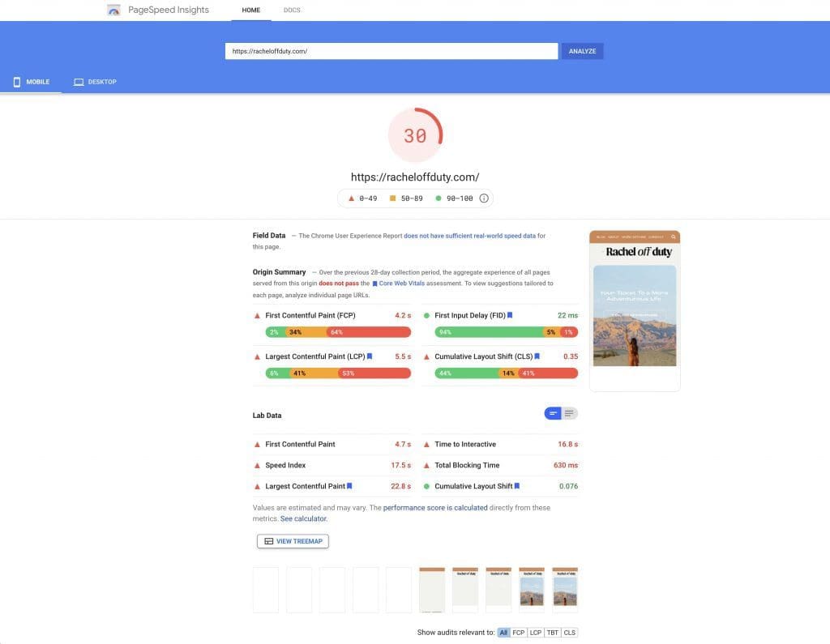This screenshot has width=830, height=644.
Task: Filter audits by FCP
Action: (519, 633)
